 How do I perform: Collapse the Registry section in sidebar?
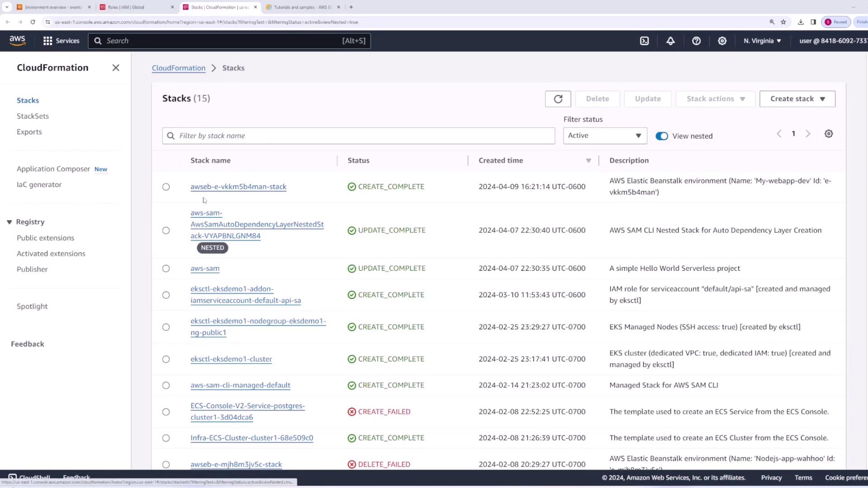point(9,222)
